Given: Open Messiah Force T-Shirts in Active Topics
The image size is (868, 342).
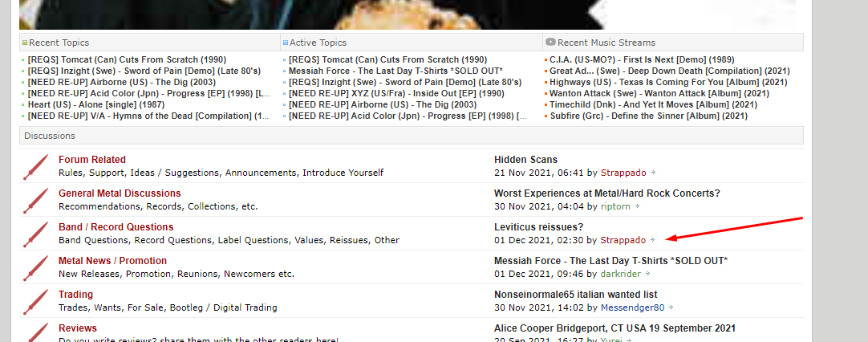Looking at the screenshot, I should tap(395, 71).
